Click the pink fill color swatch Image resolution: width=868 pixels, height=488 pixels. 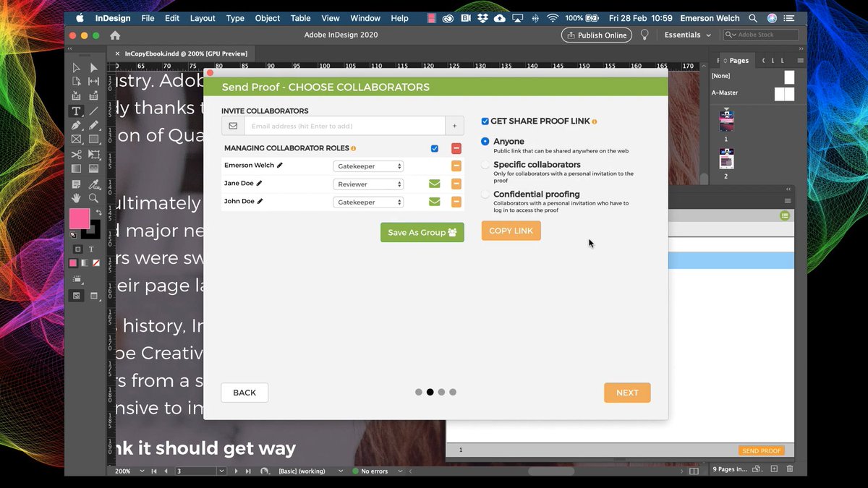coord(79,218)
